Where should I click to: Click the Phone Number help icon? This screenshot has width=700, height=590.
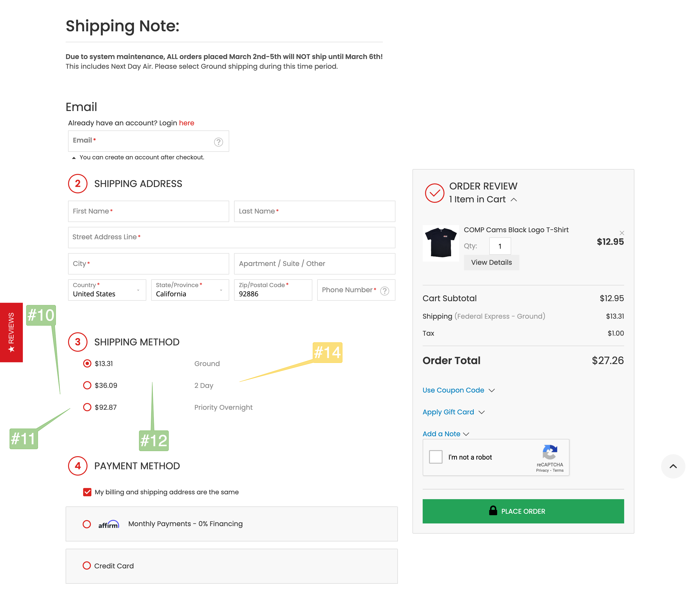pos(385,291)
